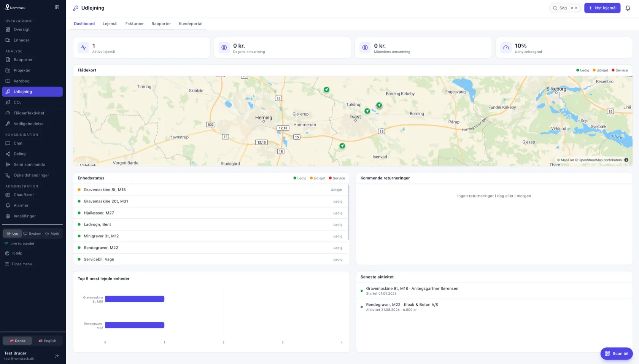Open the Dashboard tab

84,24
